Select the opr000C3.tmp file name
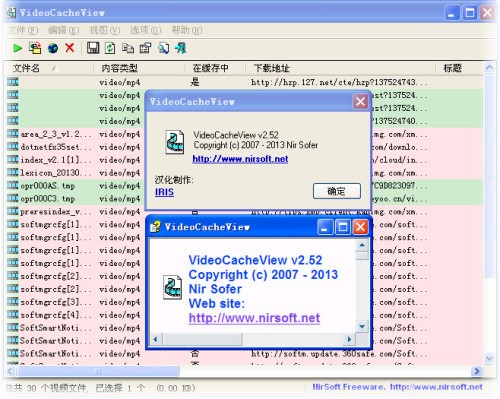This screenshot has height=399, width=500. click(48, 199)
